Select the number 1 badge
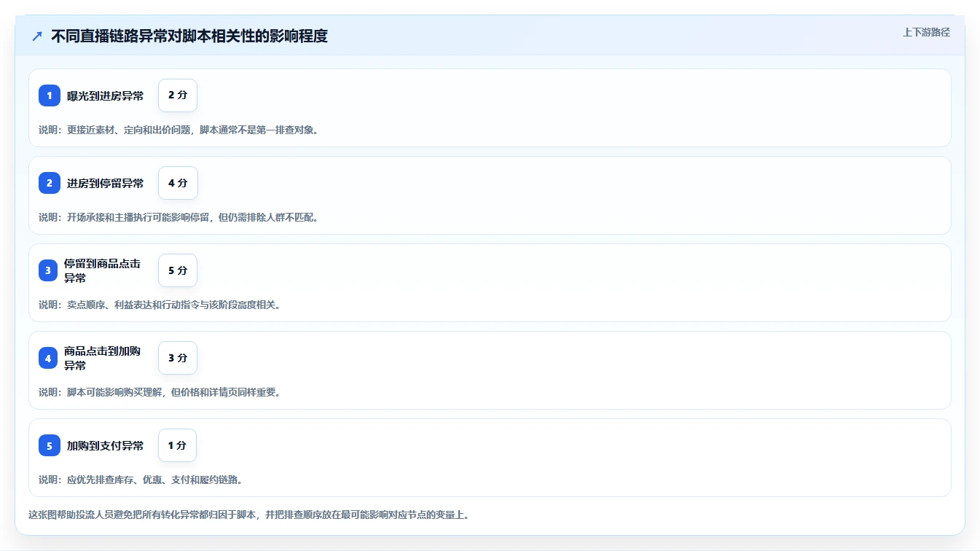 coord(50,95)
